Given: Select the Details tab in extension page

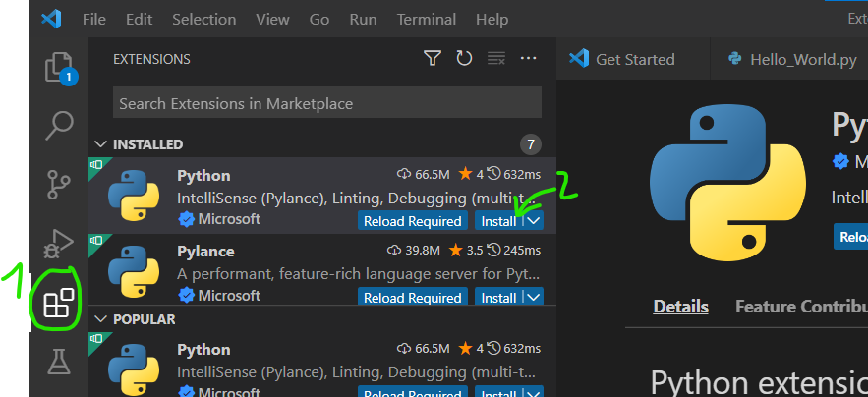Looking at the screenshot, I should pyautogui.click(x=680, y=307).
